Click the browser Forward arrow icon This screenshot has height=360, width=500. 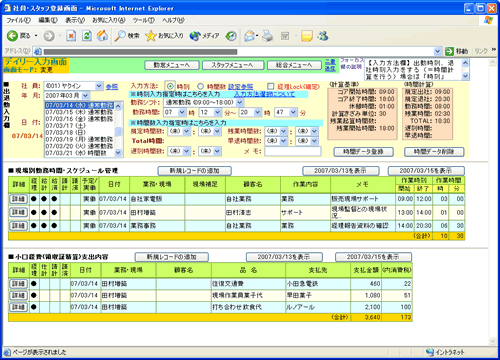[49, 36]
